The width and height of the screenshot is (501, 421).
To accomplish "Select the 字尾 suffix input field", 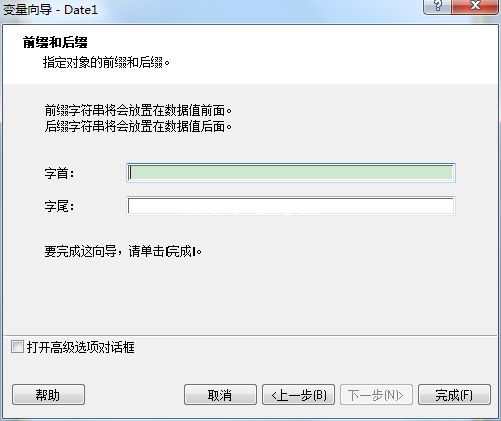I will pyautogui.click(x=291, y=206).
